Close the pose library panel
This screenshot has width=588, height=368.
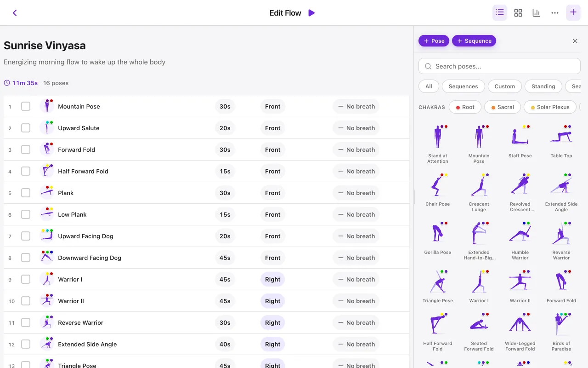[575, 41]
